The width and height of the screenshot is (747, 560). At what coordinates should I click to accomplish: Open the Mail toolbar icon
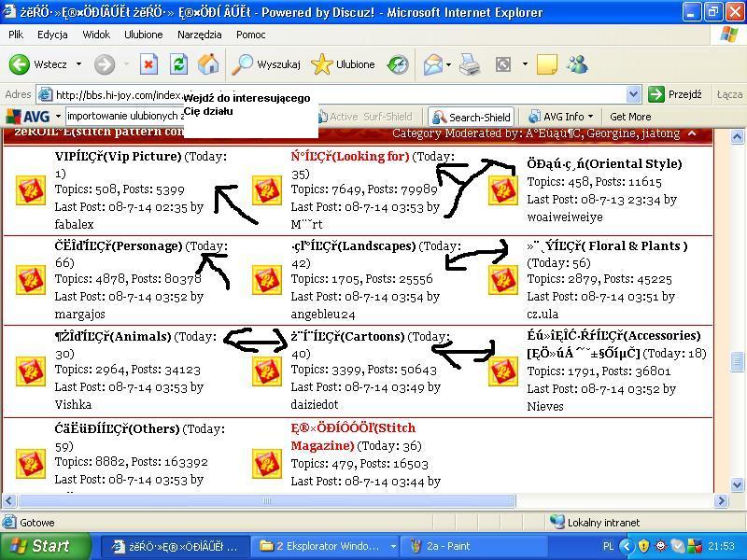(x=433, y=64)
